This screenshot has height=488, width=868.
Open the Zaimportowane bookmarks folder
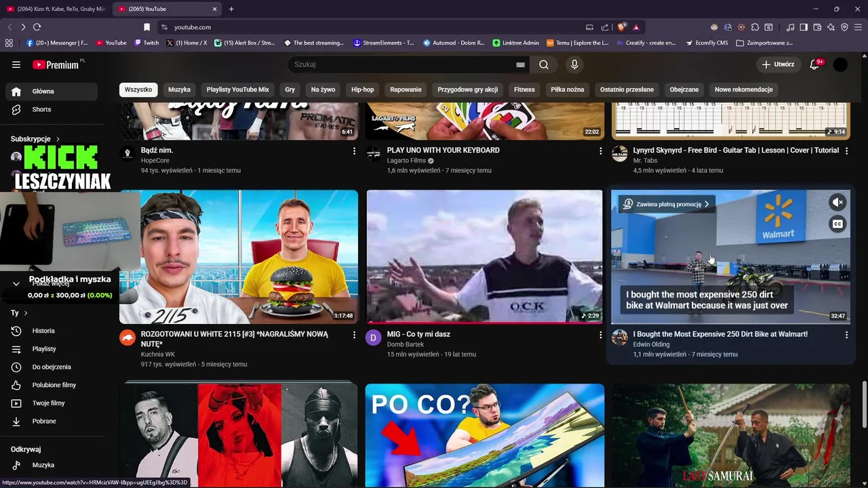coord(764,43)
